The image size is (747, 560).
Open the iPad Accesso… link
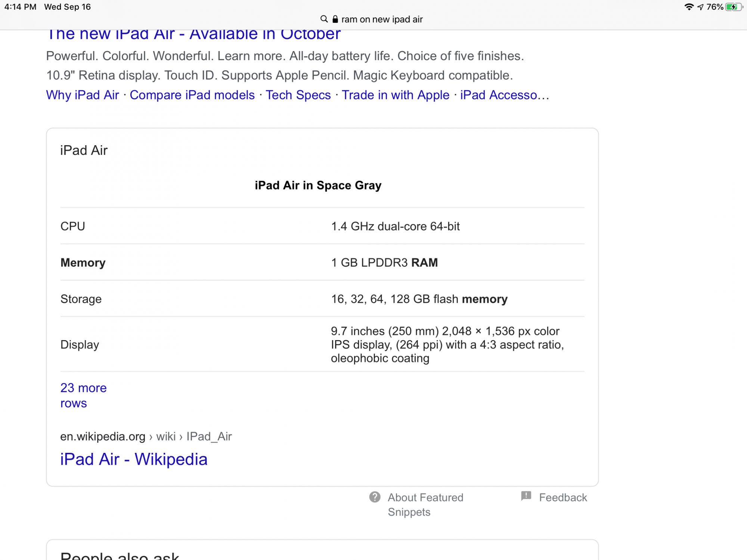(505, 95)
